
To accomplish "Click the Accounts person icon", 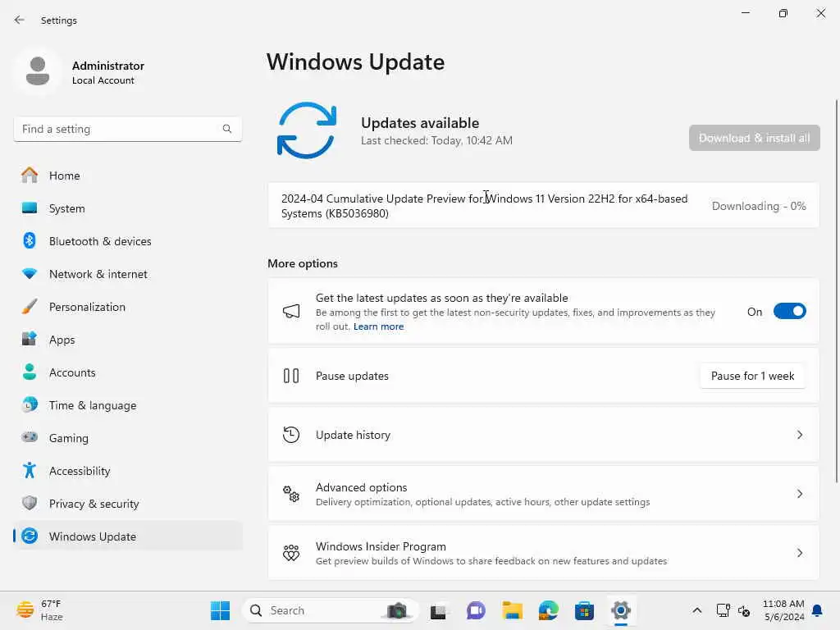I will point(30,372).
